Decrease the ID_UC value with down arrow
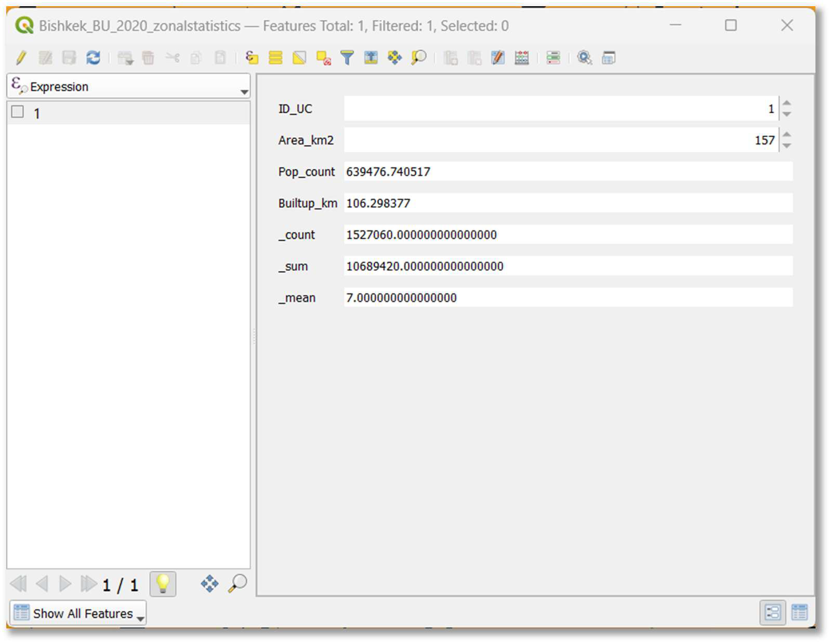The image size is (831, 644). coord(787,114)
